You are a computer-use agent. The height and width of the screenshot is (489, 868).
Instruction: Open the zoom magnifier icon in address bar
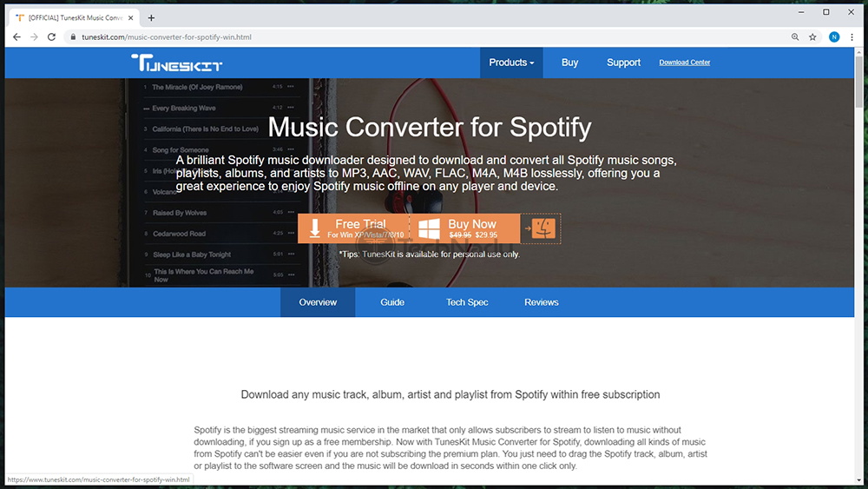coord(795,37)
